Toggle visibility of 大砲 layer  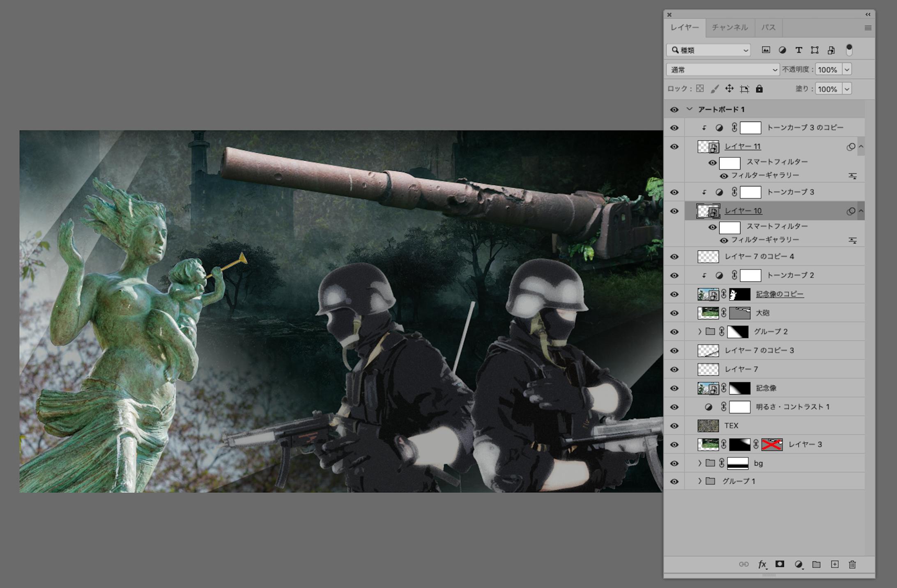pos(674,313)
